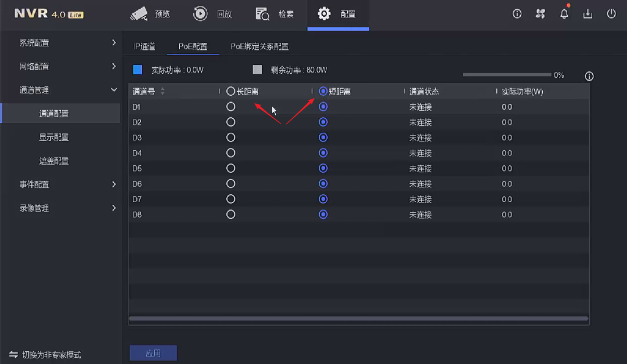
Task: Set D1 to 长距离
Action: click(230, 107)
